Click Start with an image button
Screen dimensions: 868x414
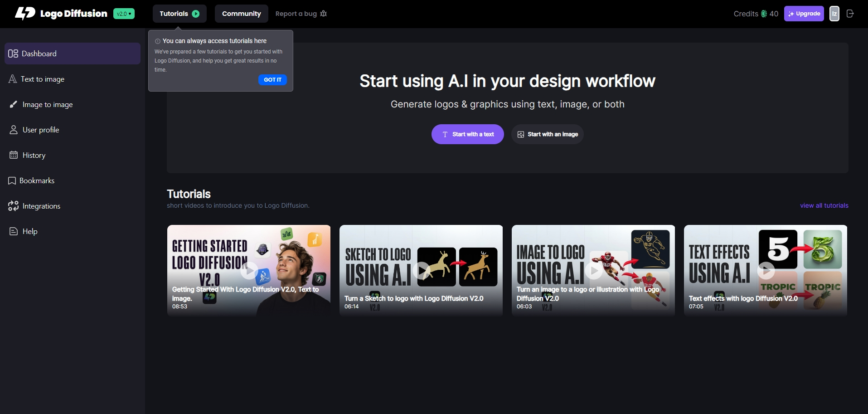pos(547,134)
